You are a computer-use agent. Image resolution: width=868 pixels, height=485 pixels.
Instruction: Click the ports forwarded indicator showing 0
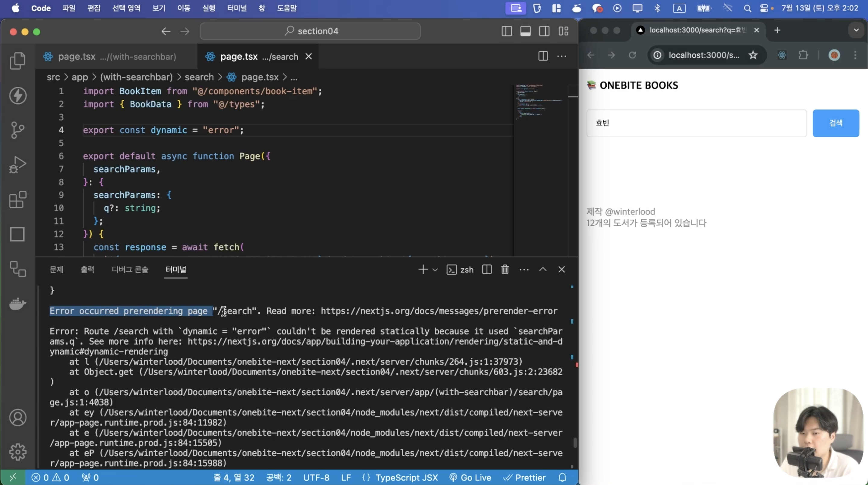(90, 477)
